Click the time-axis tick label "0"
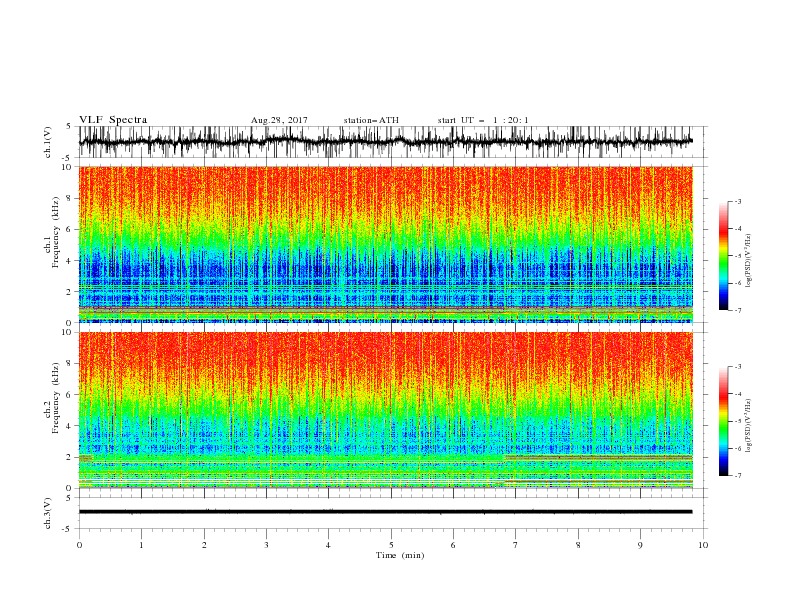Image resolution: width=792 pixels, height=612 pixels. coord(79,545)
